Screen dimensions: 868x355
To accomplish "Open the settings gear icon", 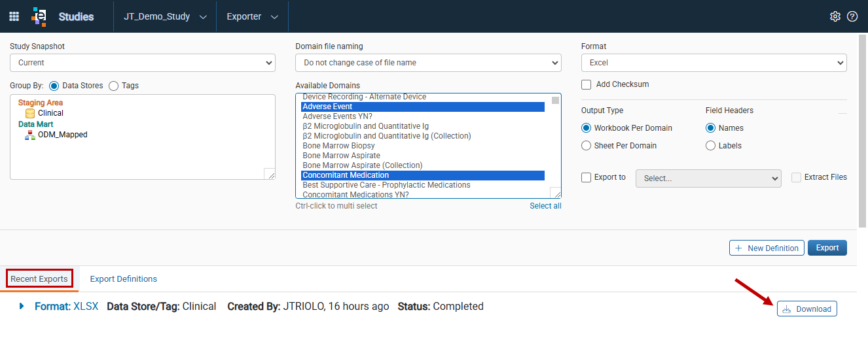I will pos(835,16).
